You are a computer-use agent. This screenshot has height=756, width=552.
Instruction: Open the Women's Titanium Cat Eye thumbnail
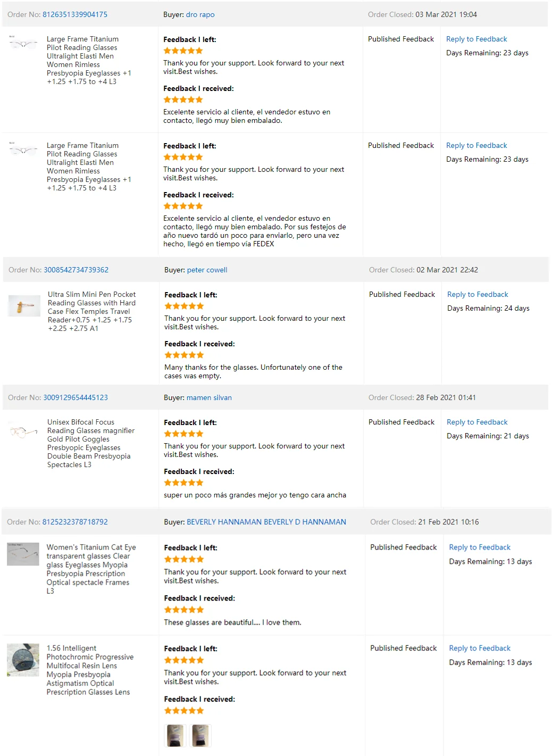23,554
